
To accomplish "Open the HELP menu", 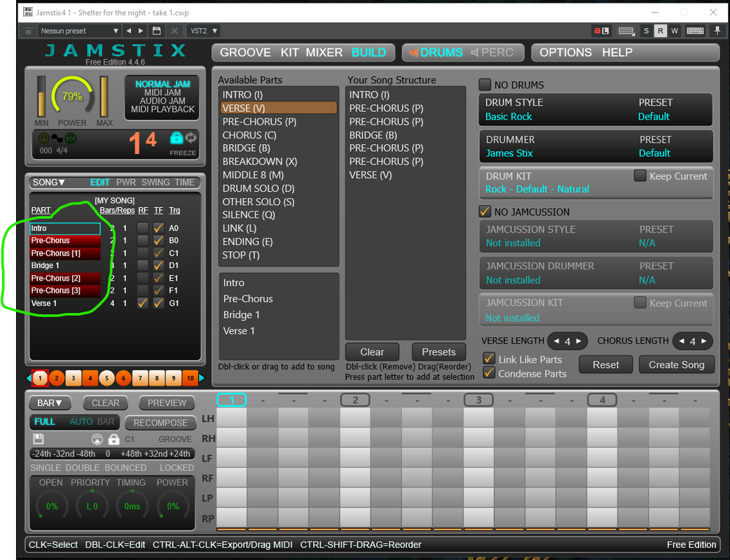I will point(617,52).
